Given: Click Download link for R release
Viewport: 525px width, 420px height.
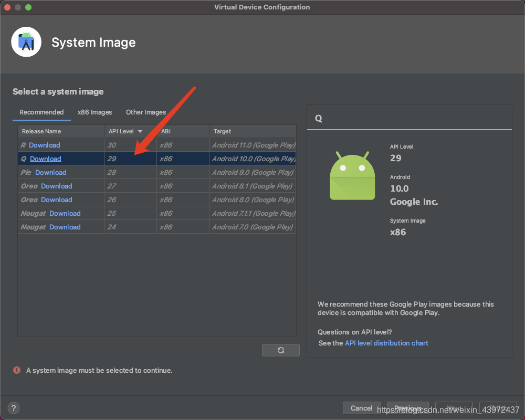Looking at the screenshot, I should pyautogui.click(x=45, y=145).
